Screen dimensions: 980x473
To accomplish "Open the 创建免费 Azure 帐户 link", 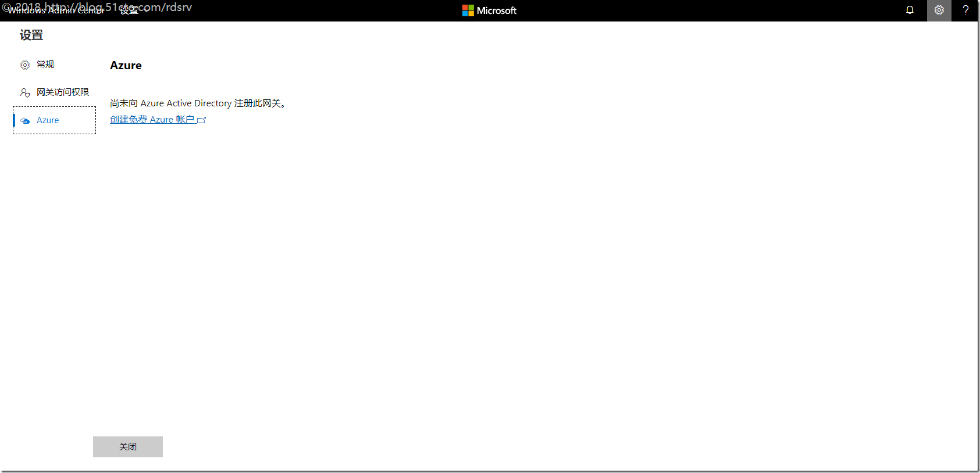I will (x=158, y=120).
